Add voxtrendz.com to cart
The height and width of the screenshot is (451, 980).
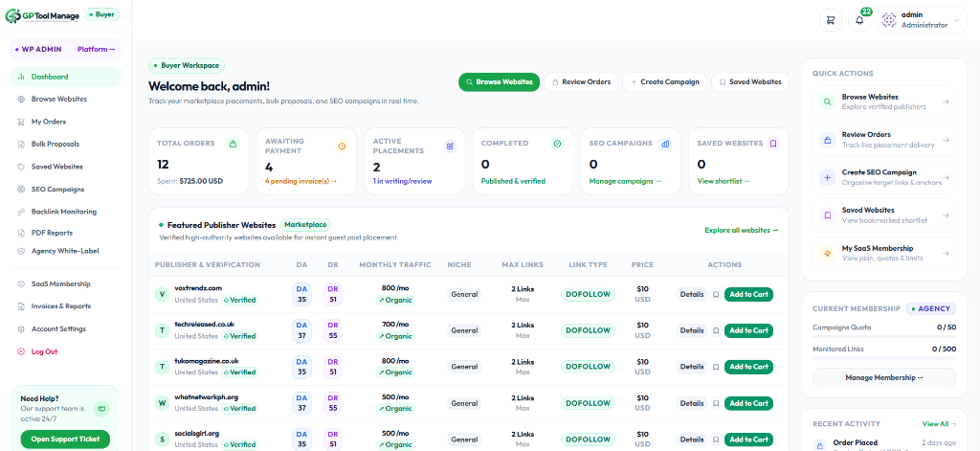(748, 295)
